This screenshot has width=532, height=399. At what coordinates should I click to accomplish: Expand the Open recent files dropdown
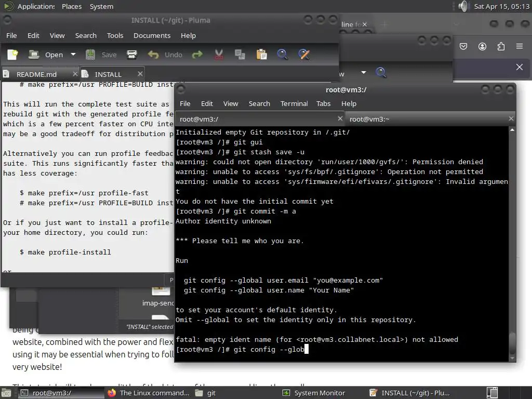tap(73, 54)
